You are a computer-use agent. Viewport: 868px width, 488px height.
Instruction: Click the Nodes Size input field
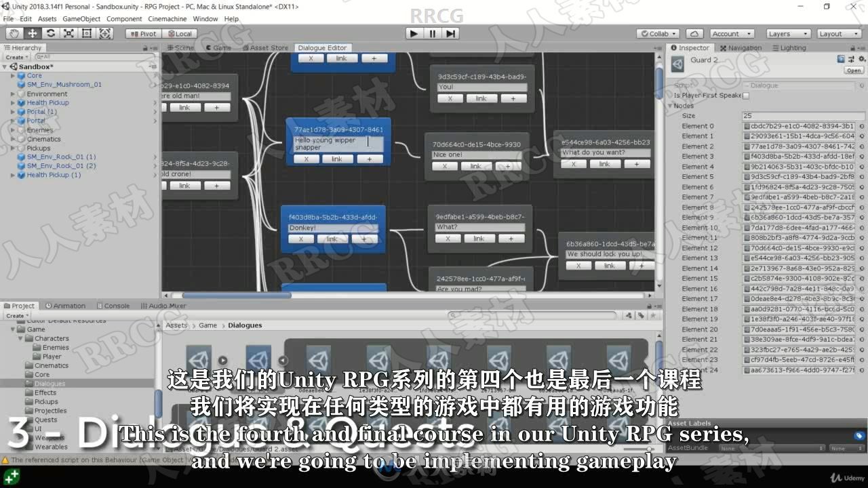803,116
